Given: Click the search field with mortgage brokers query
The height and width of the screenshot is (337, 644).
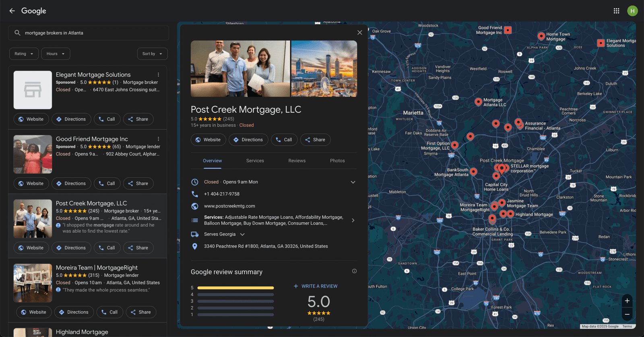Looking at the screenshot, I should pos(89,33).
